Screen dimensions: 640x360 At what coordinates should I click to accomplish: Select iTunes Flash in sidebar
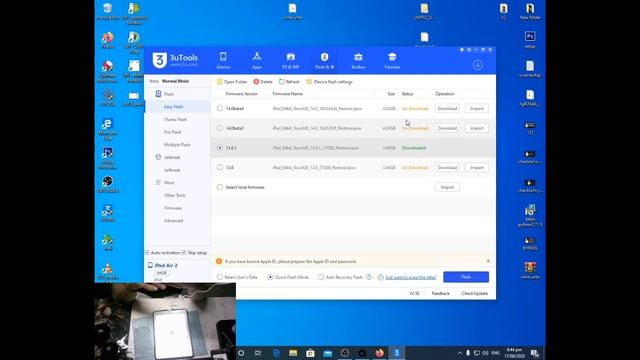coord(176,119)
